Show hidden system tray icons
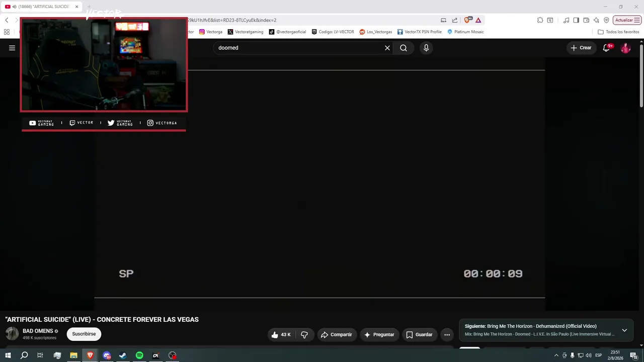Screen dimensions: 644x362 tap(556, 355)
